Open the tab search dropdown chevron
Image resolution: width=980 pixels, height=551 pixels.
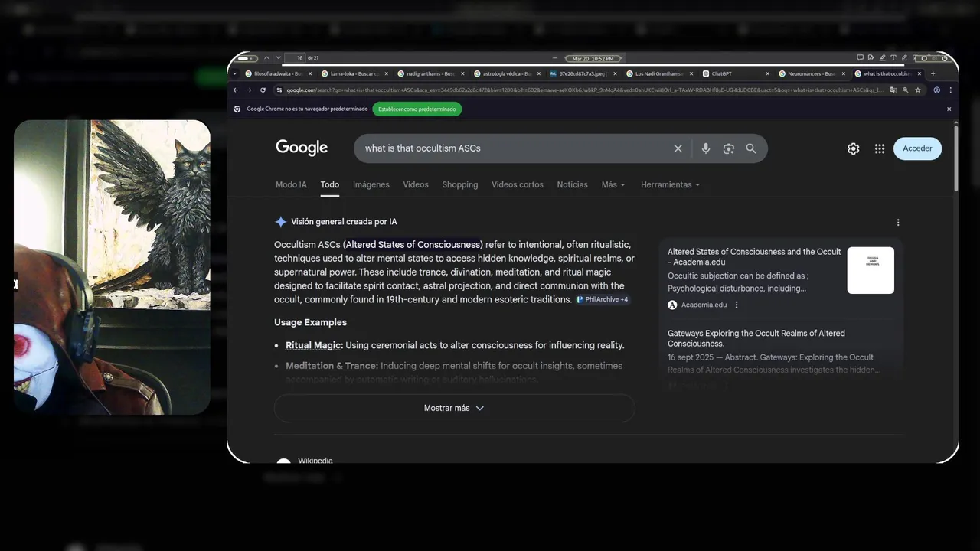tap(235, 73)
